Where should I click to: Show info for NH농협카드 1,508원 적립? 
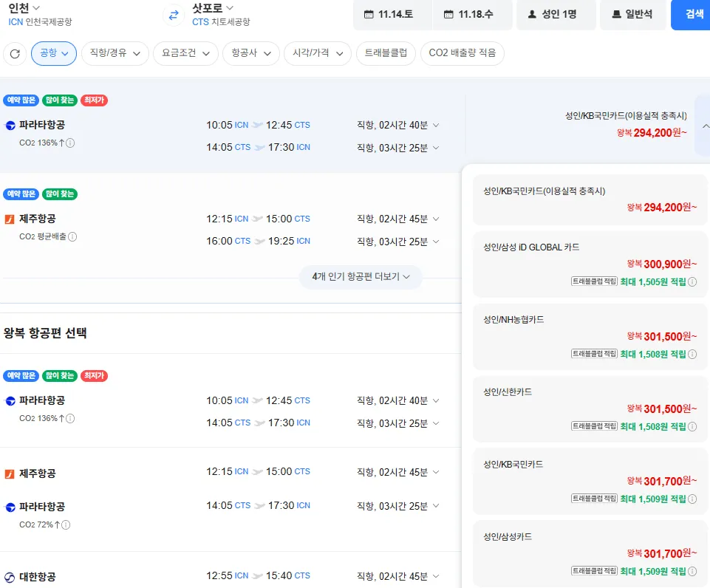[692, 355]
